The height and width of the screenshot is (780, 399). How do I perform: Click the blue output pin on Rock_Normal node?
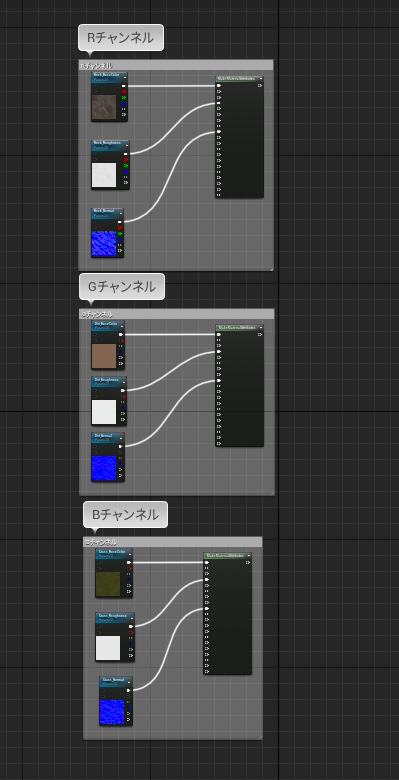[120, 239]
